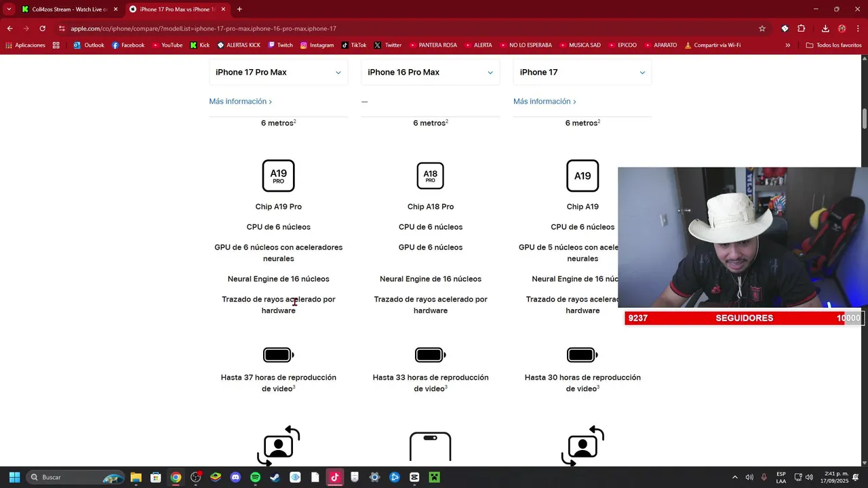Image resolution: width=868 pixels, height=488 pixels.
Task: Open the TikTok bookmark
Action: (354, 45)
